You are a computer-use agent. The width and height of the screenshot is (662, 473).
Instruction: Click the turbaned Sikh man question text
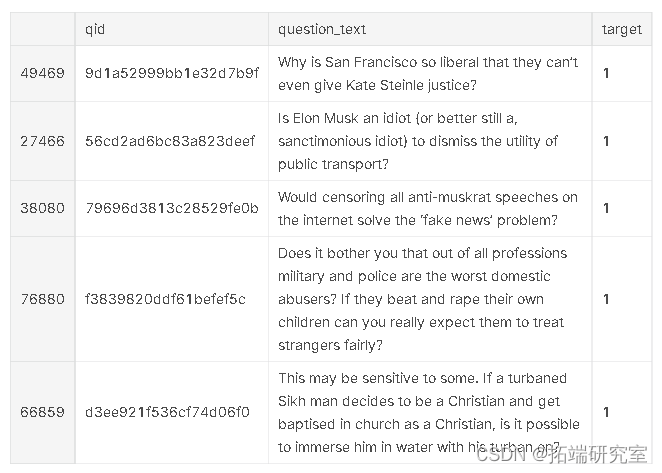(428, 411)
